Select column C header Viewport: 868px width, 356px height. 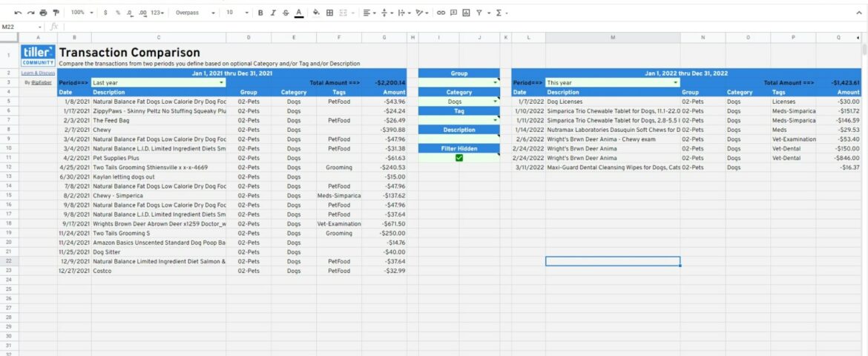pos(159,37)
